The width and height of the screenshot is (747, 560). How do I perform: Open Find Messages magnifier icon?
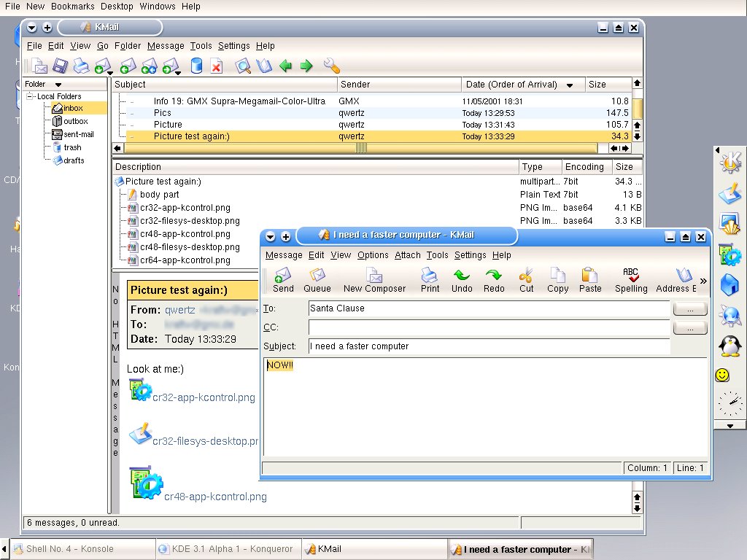click(x=243, y=66)
